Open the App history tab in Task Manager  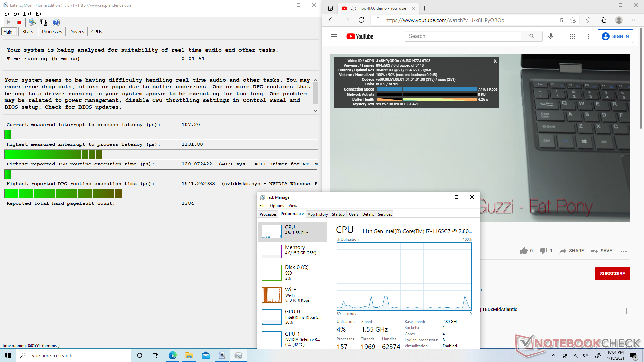[317, 214]
